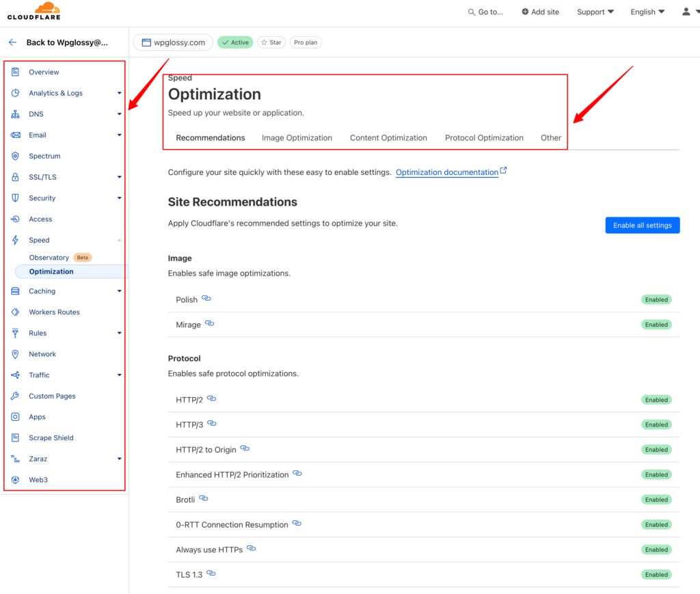
Task: Click the DNS network tree icon
Action: (x=15, y=113)
